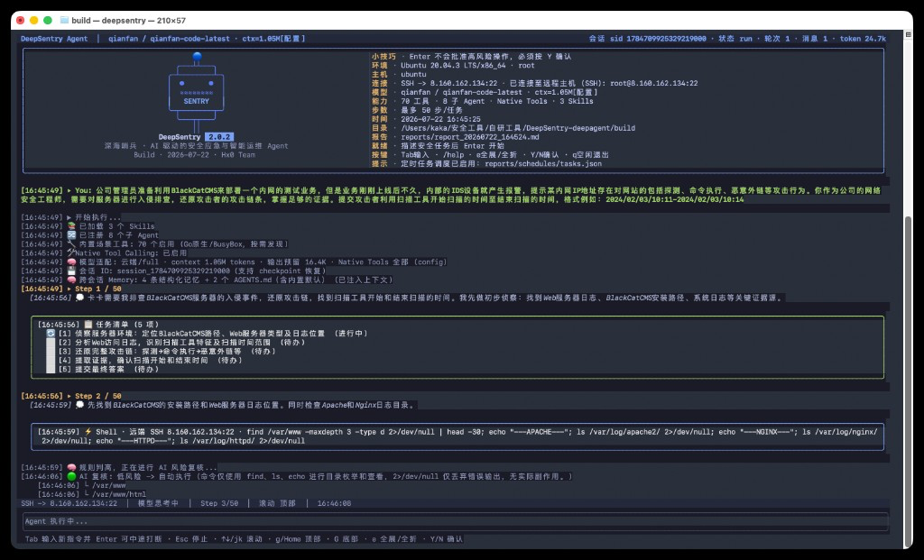The image size is (924, 560).
Task: Click the 'DeepSentry Agent' header label
Action: click(x=54, y=39)
